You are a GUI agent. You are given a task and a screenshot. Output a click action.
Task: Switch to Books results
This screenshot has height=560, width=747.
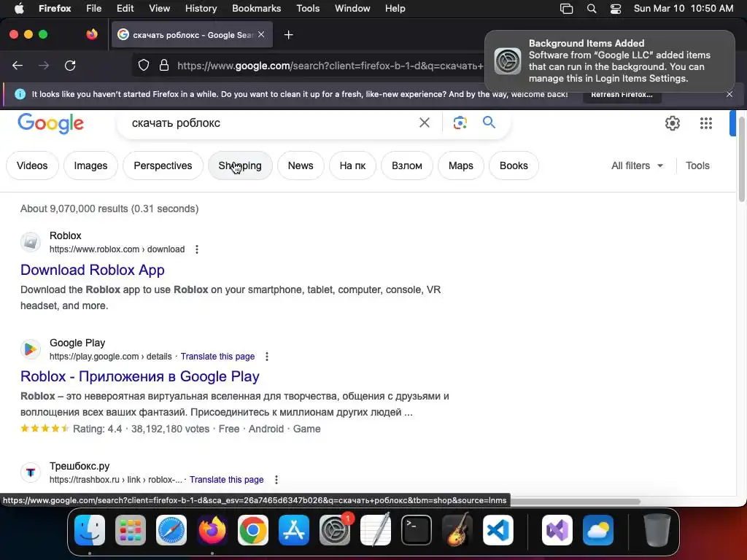514,166
